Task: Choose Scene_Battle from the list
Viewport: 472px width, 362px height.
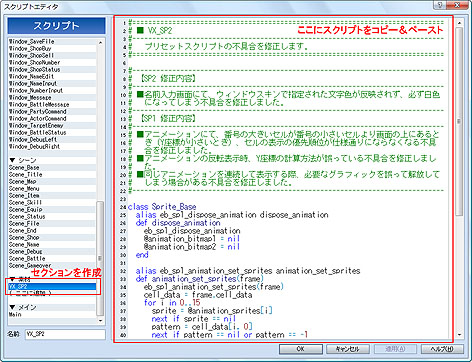Action: [52, 259]
